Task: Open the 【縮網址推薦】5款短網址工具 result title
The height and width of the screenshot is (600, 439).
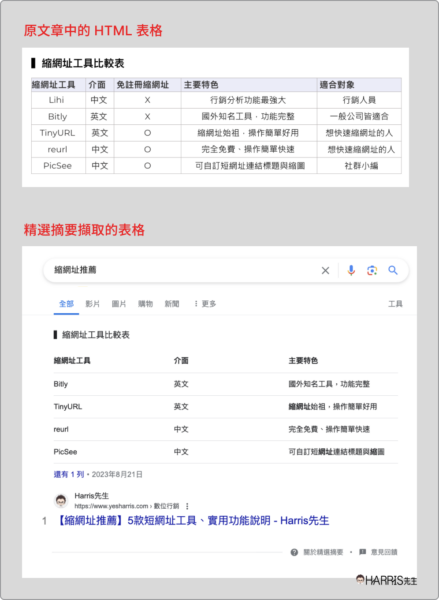Action: tap(193, 521)
